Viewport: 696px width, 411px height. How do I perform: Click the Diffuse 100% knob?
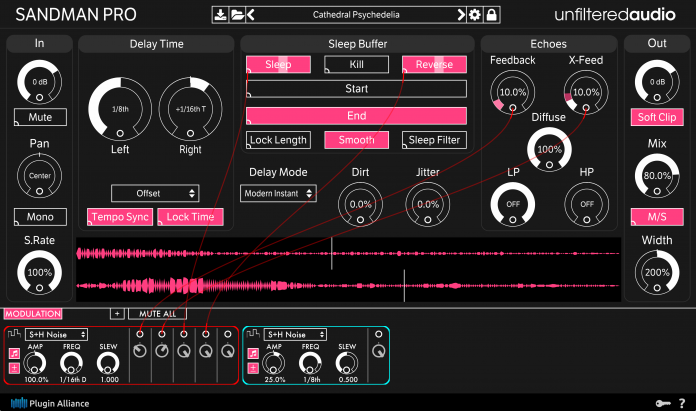pyautogui.click(x=549, y=150)
